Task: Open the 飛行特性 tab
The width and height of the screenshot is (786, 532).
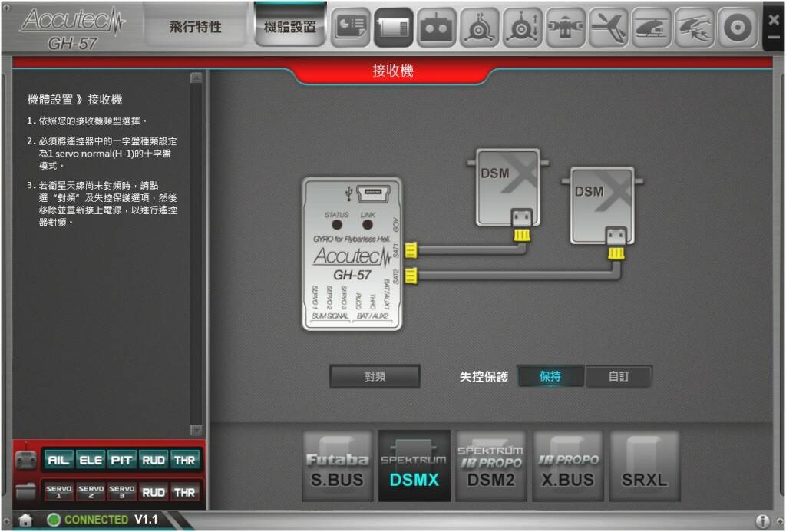Action: (196, 27)
